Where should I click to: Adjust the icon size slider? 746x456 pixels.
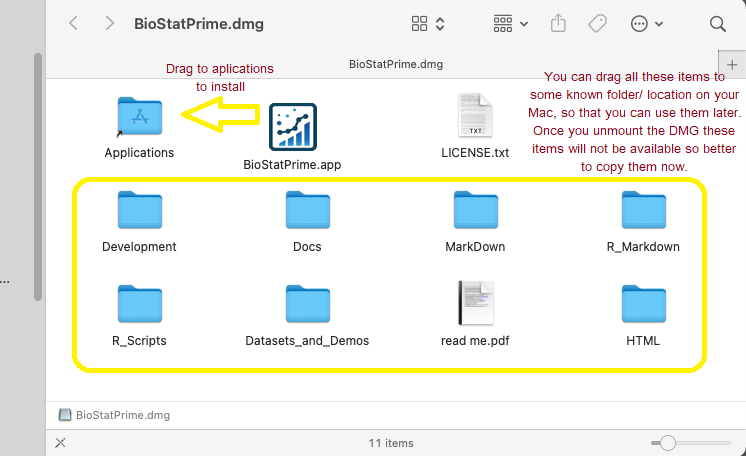667,442
